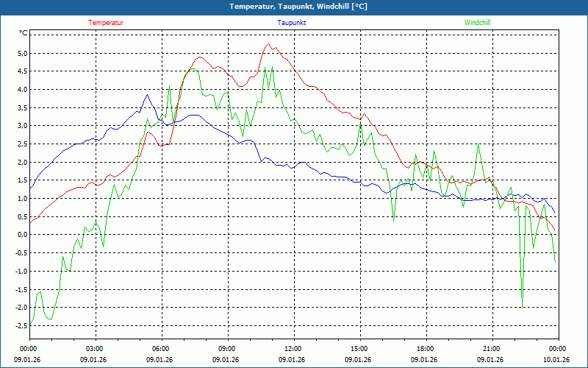This screenshot has height=368, width=588.
Task: Click the chart title bar text
Action: (294, 7)
